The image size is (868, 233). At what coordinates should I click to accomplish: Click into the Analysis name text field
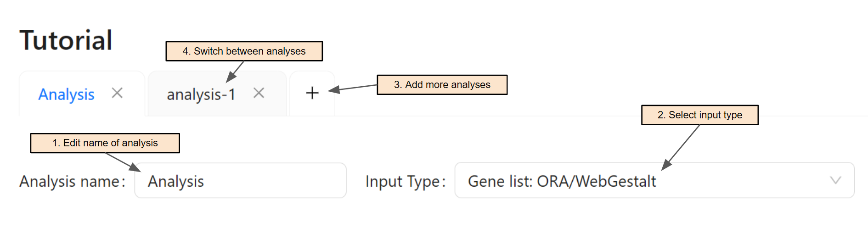240,181
